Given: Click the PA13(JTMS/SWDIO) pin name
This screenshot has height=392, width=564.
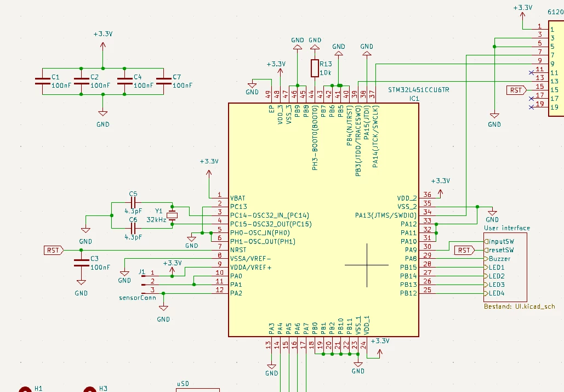Looking at the screenshot, I should click(x=386, y=215).
